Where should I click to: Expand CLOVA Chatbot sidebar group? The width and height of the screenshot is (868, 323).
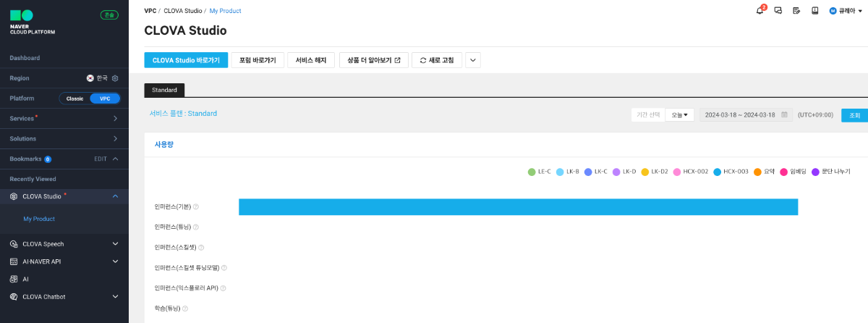tap(115, 296)
